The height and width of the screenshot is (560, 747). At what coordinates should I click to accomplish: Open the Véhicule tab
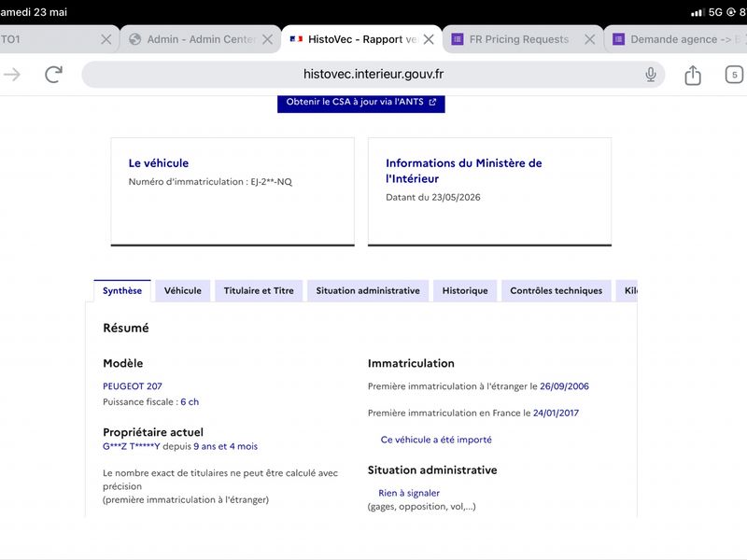point(183,290)
